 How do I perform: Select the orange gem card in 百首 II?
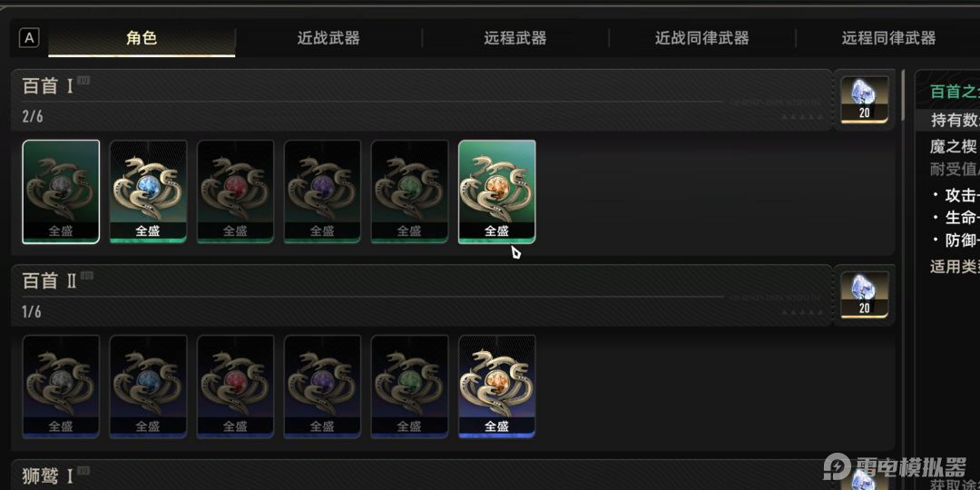click(x=497, y=387)
